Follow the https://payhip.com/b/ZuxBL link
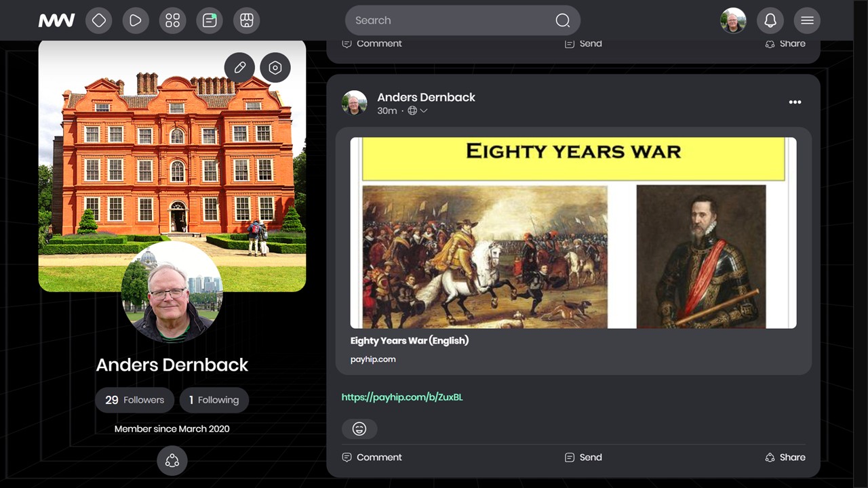The width and height of the screenshot is (868, 488). (402, 397)
